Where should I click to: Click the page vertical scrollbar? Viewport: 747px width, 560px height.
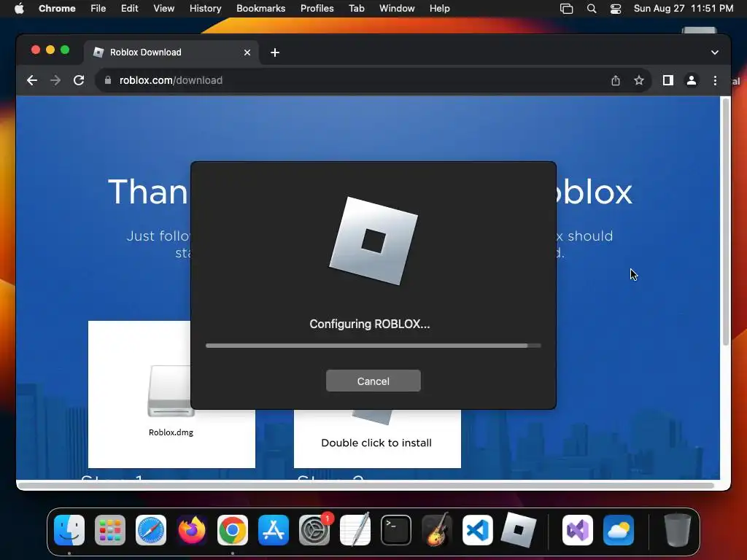pos(726,222)
